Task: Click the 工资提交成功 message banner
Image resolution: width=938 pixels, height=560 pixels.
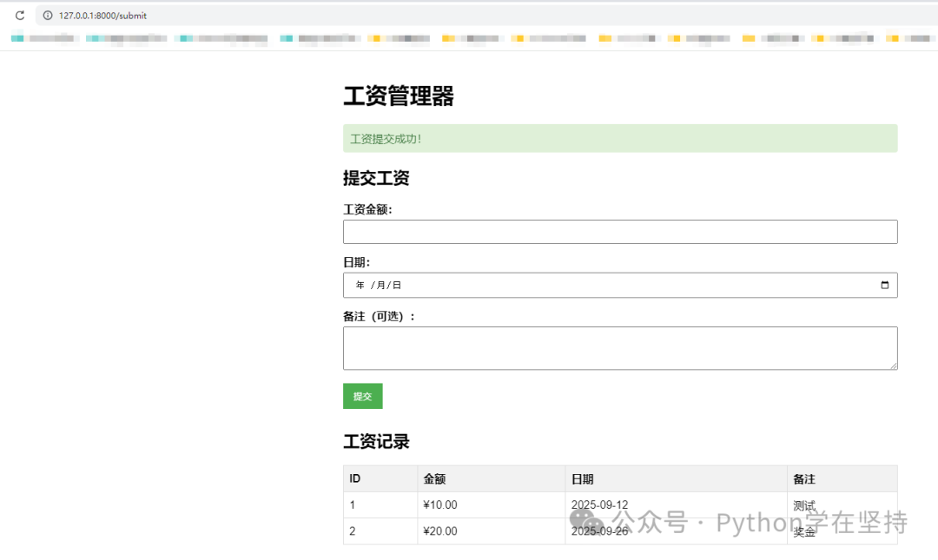Action: (620, 138)
